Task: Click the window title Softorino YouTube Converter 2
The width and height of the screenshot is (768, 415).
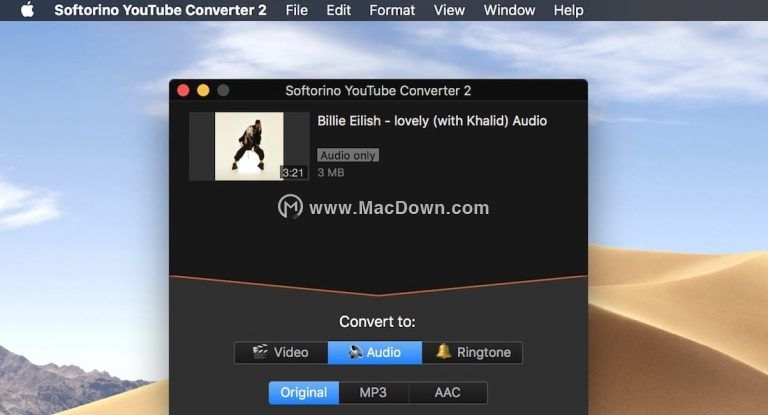Action: click(378, 91)
